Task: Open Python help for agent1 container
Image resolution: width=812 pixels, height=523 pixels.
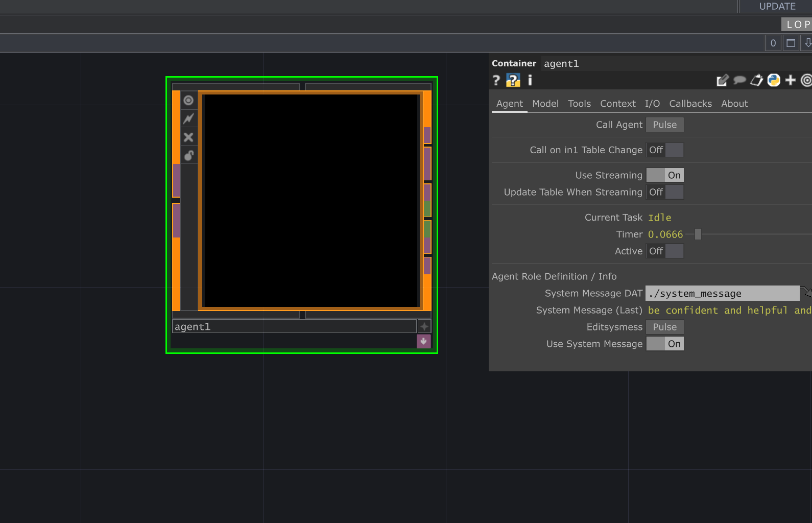Action: [x=513, y=80]
